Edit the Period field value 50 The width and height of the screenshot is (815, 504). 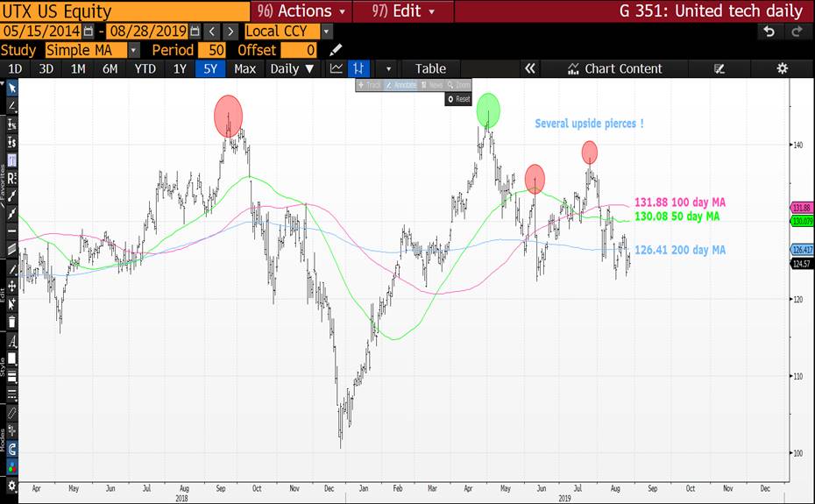211,50
